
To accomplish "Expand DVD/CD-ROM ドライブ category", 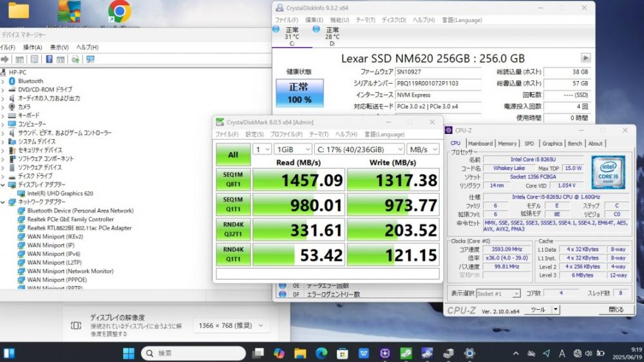I will [x=3, y=90].
